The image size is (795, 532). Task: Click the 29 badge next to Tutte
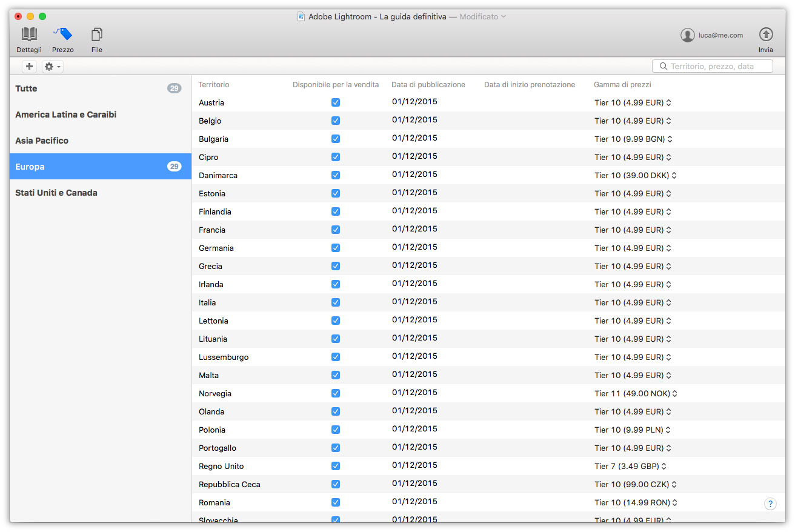(175, 88)
